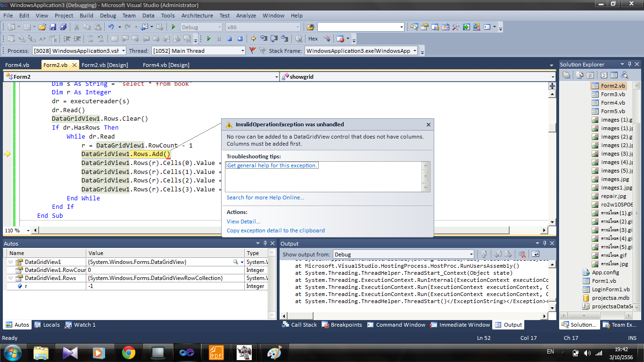
Task: Open the Stack Frame dropdown
Action: (361, 50)
